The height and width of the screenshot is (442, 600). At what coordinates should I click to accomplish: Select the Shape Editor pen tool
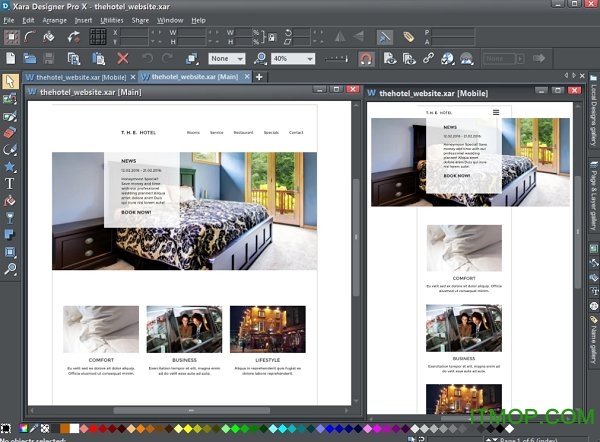(10, 150)
